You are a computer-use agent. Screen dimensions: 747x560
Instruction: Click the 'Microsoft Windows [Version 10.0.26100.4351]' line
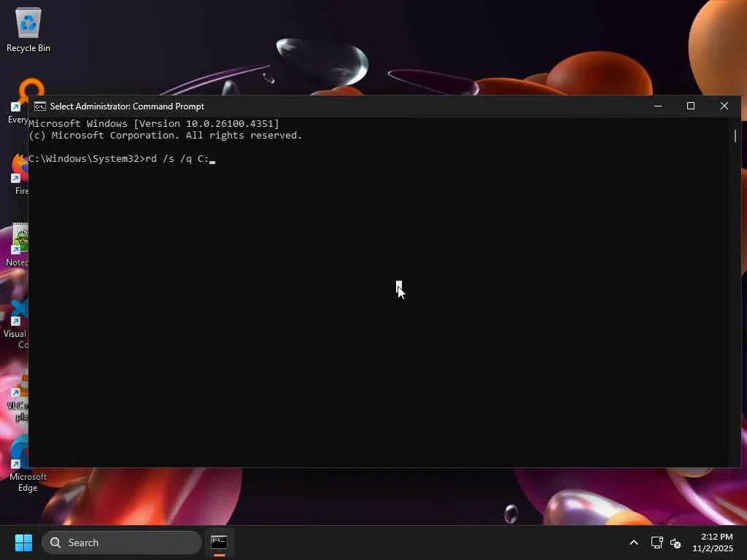click(153, 124)
